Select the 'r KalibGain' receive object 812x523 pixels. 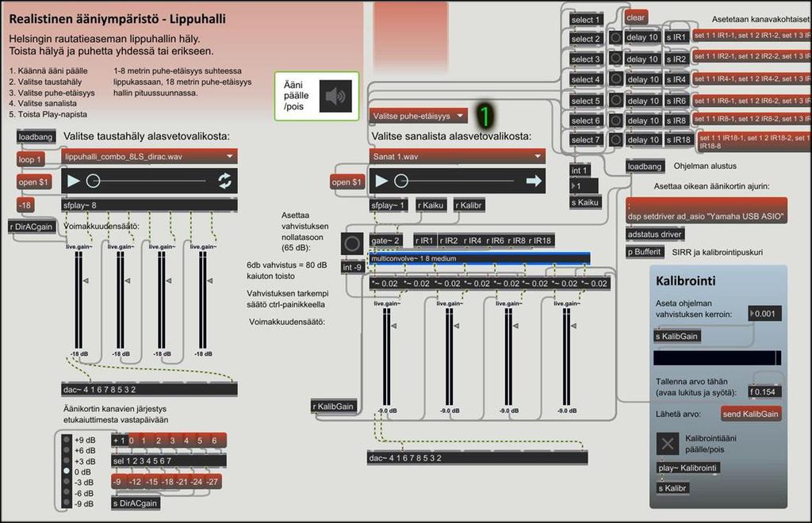[x=334, y=407]
